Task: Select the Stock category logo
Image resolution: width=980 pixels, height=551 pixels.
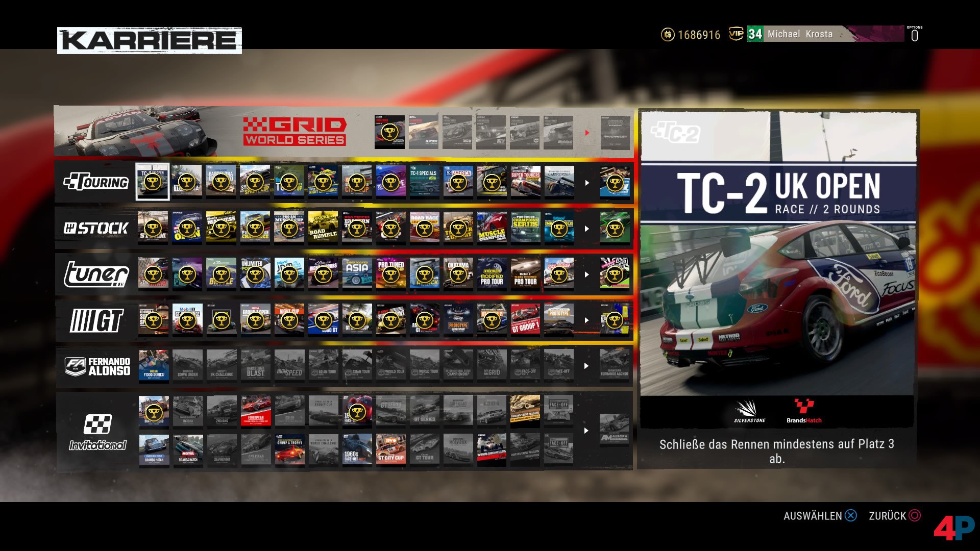Action: pos(96,228)
